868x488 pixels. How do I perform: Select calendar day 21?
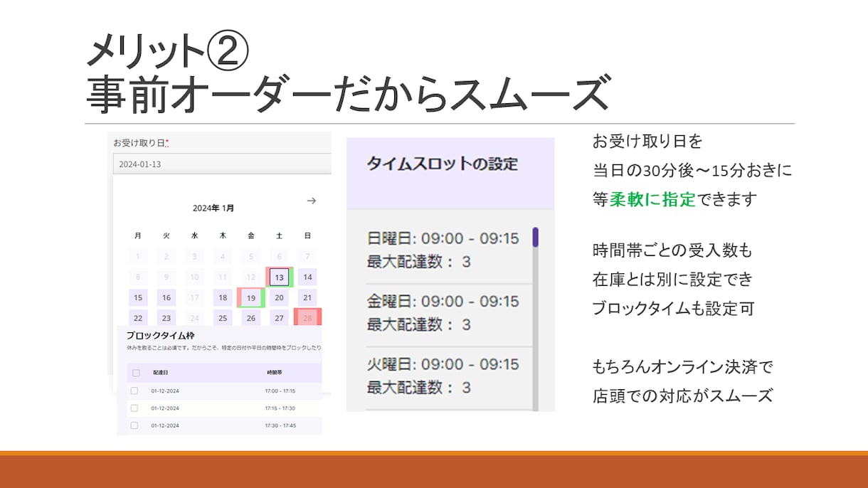pyautogui.click(x=307, y=298)
